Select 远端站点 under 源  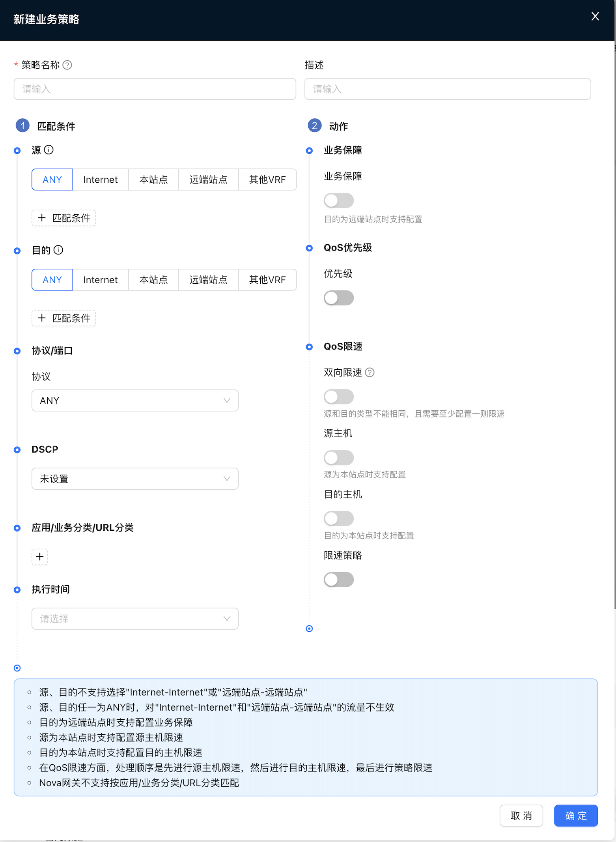click(208, 180)
